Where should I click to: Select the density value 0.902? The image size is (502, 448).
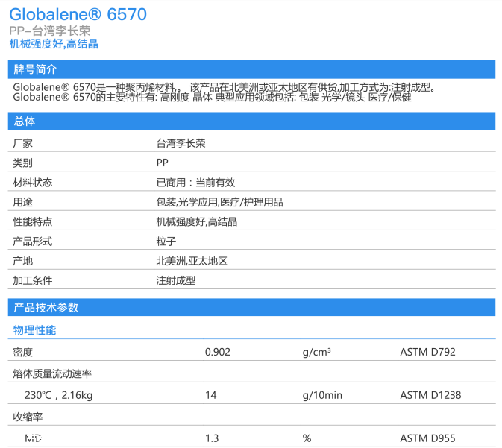click(218, 352)
